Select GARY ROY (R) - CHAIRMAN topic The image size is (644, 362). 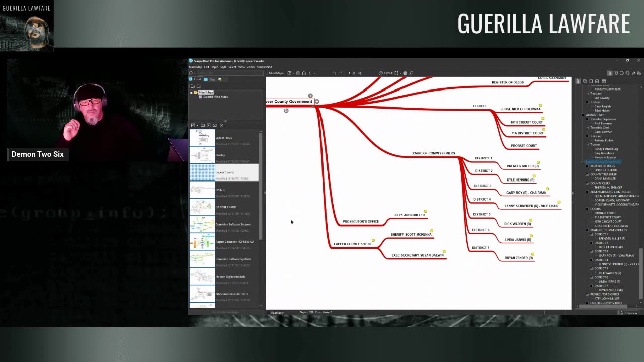point(526,193)
